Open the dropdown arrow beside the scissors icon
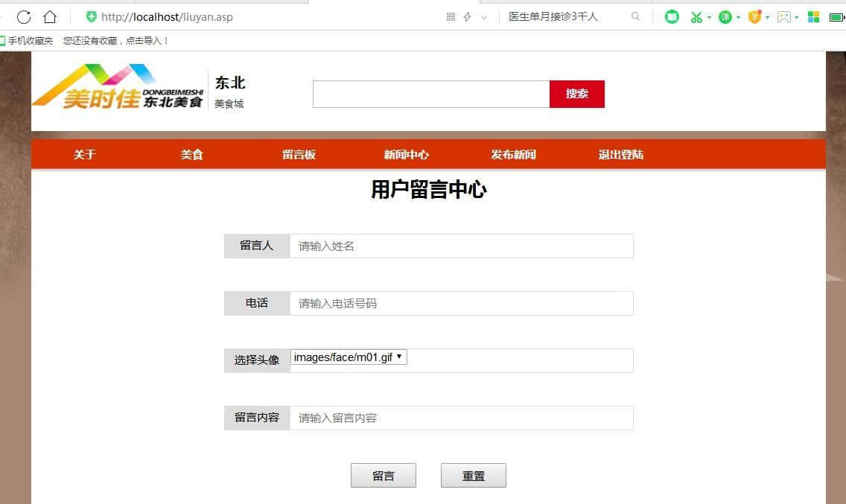The width and height of the screenshot is (846, 504). click(709, 17)
